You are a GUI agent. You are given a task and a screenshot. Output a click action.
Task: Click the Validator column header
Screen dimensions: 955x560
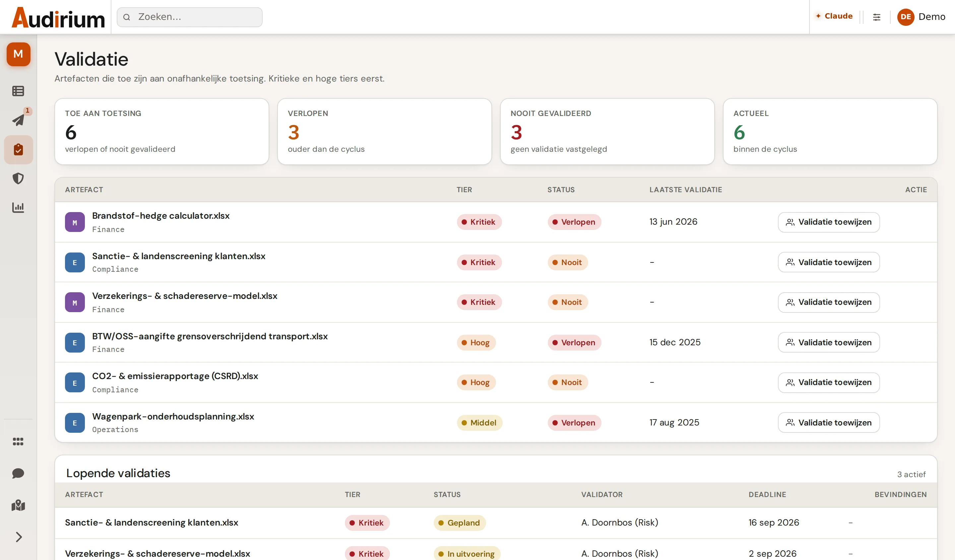[602, 494]
